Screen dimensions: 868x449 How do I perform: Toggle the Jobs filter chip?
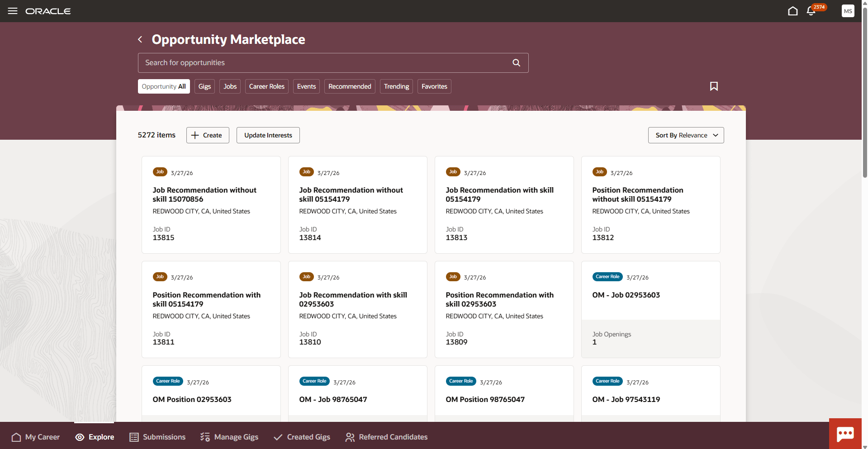coord(230,86)
